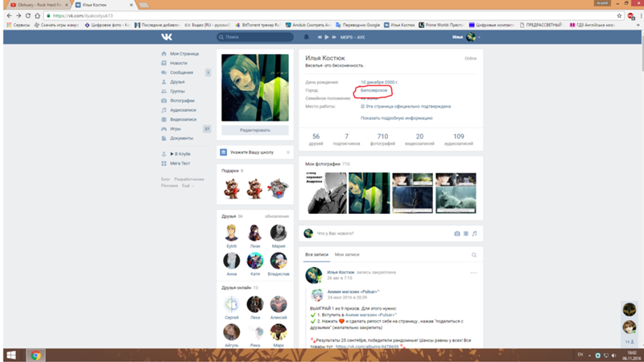Screen dimensions: 644x362
Task: Go to Новости in sidebar
Action: [179, 64]
